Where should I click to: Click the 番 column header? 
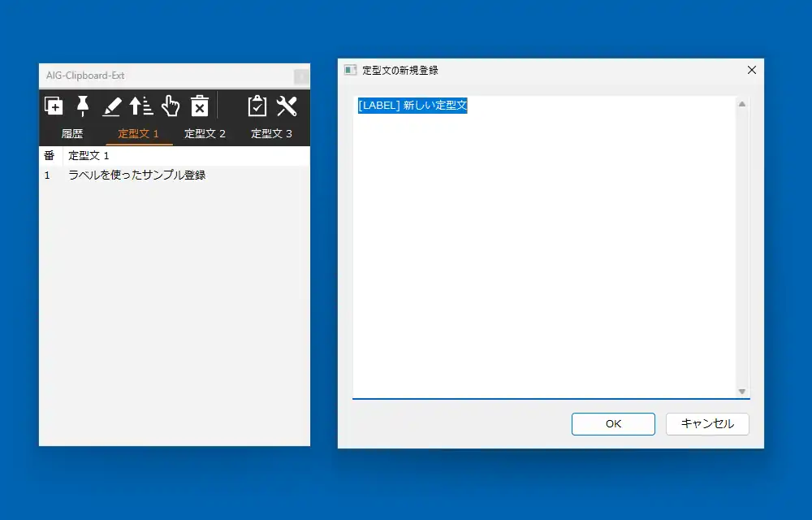[x=49, y=155]
